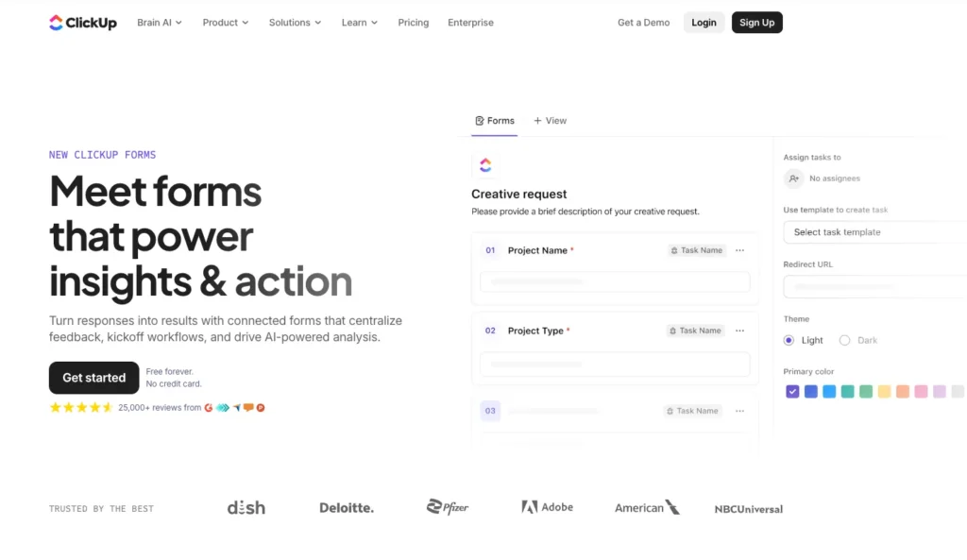Expand the Solutions menu
967x560 pixels.
(x=295, y=22)
